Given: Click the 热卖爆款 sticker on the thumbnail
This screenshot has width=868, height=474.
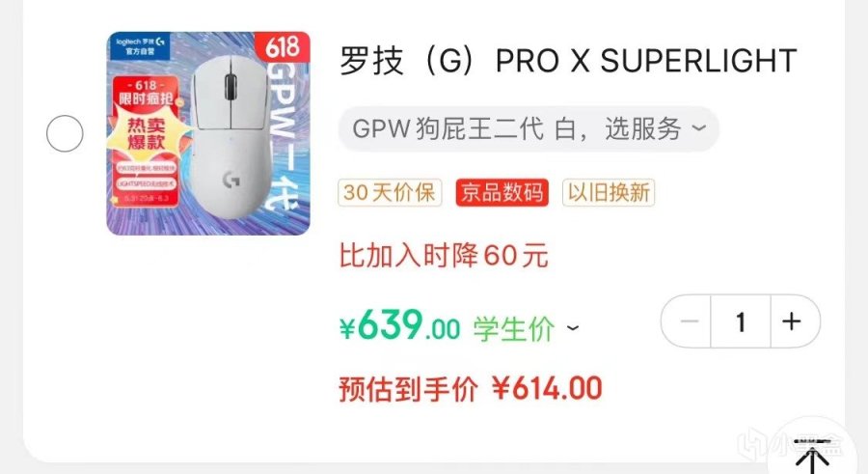Looking at the screenshot, I should pos(146,133).
